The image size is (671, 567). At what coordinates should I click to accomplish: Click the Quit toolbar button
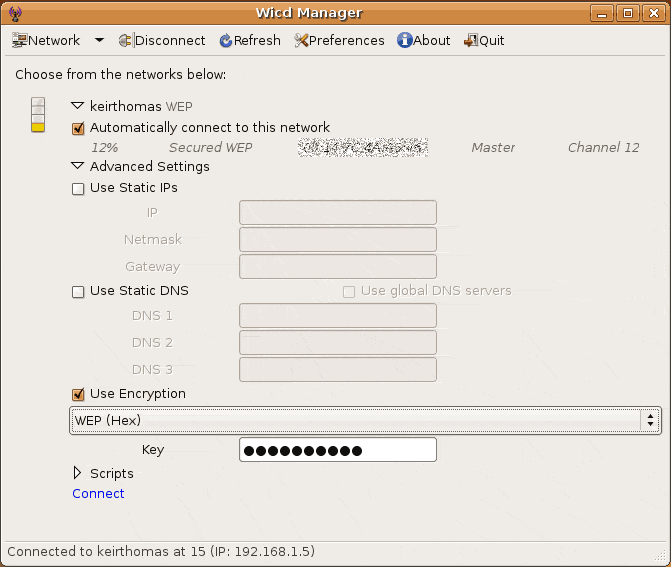tap(484, 40)
